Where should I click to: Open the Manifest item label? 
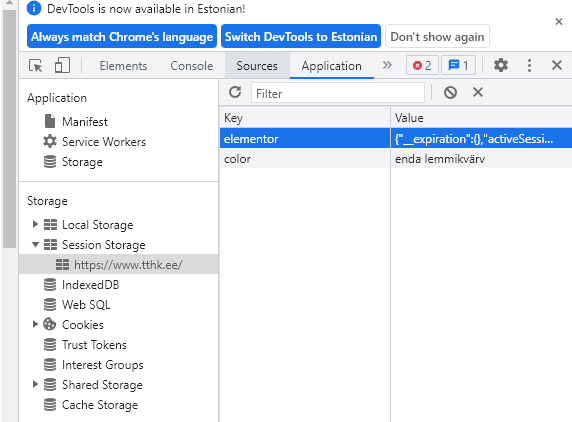click(x=85, y=121)
